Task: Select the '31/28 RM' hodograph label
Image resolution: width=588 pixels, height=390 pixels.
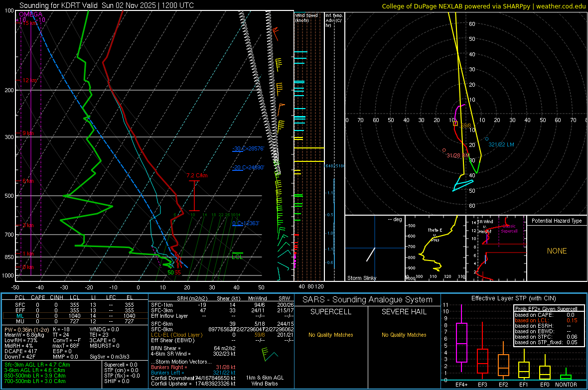Action: pos(457,155)
